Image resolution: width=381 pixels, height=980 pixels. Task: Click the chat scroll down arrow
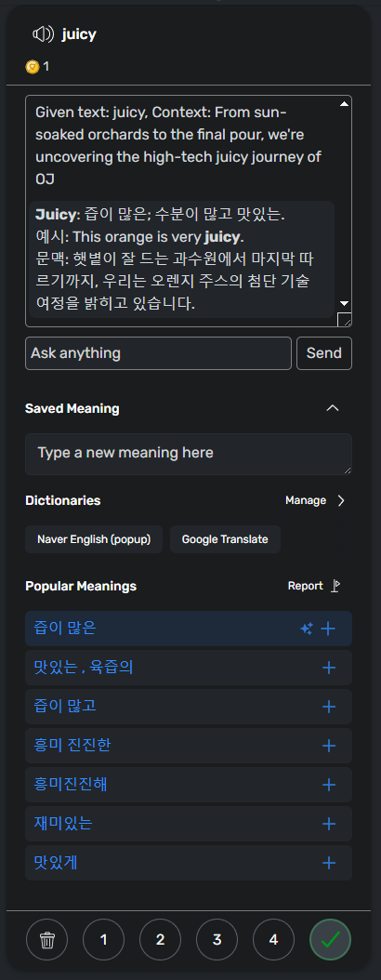pos(344,303)
